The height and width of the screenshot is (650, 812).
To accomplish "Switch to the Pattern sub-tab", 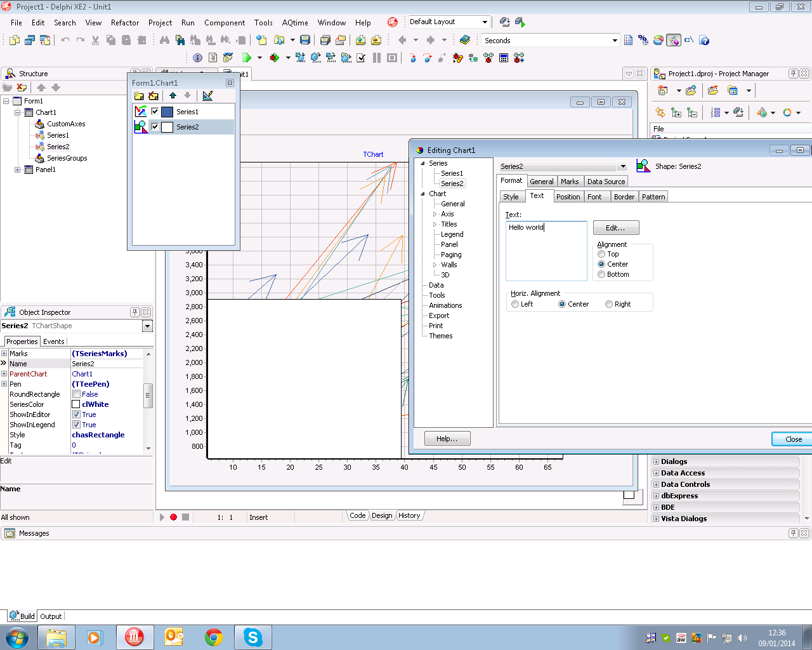I will coord(653,197).
